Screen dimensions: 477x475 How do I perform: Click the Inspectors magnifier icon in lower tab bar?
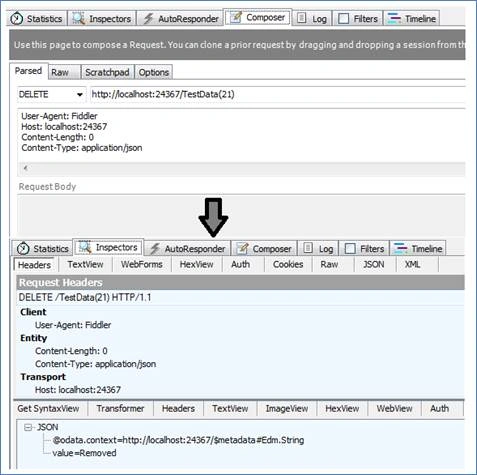(x=85, y=247)
